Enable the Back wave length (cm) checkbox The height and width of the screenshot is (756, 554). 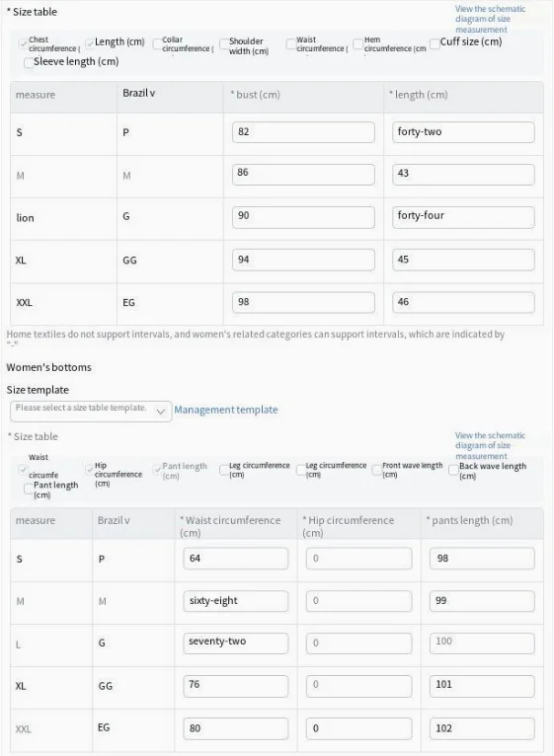[453, 470]
